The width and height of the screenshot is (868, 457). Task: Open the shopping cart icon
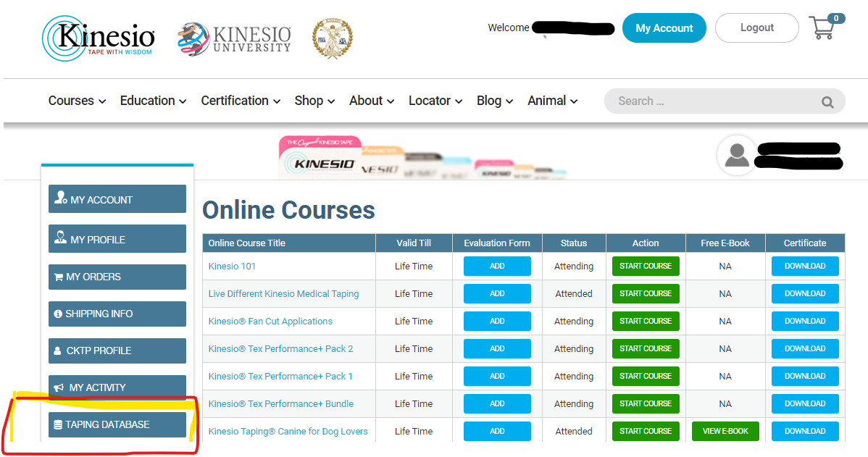(826, 27)
